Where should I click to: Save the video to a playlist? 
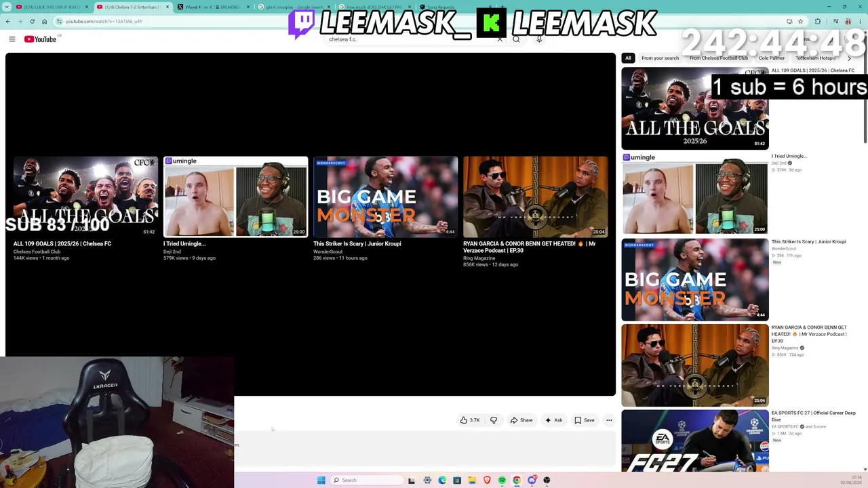585,420
